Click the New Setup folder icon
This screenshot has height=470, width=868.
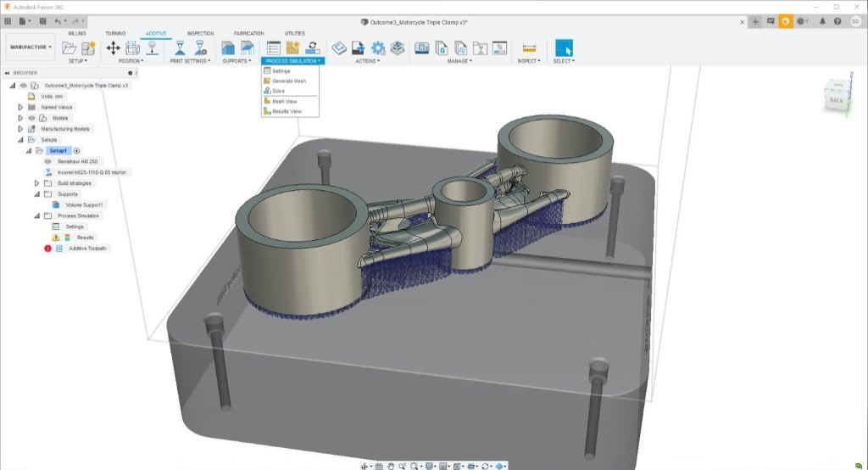pos(70,48)
